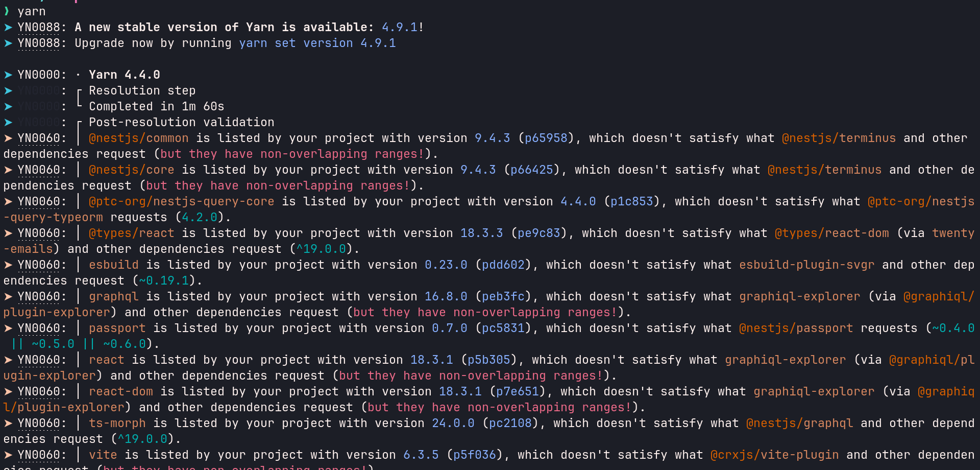The width and height of the screenshot is (980, 470).
Task: Click the @ptc-org/nestjs-query-core package name
Action: tap(182, 201)
